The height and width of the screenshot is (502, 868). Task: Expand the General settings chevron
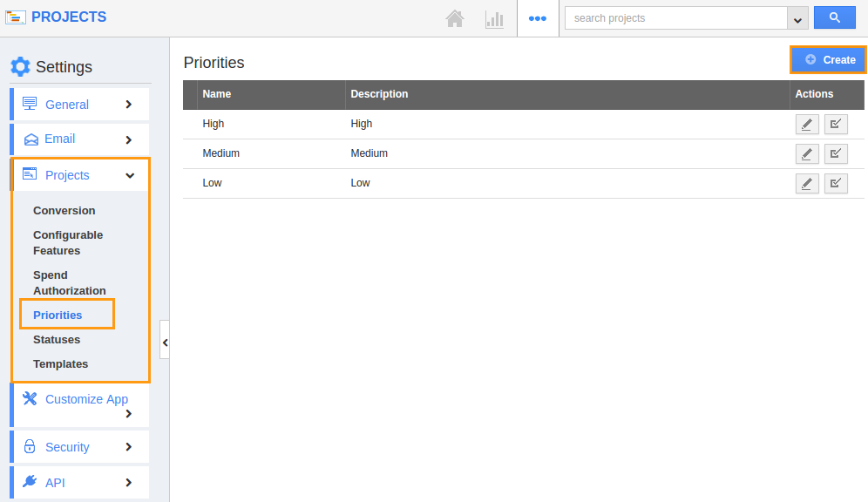pyautogui.click(x=128, y=104)
